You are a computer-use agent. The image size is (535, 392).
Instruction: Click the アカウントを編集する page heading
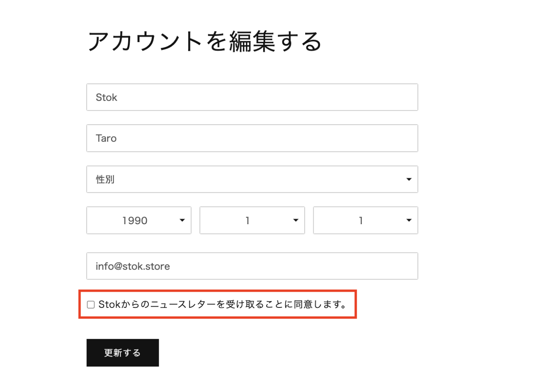point(204,42)
